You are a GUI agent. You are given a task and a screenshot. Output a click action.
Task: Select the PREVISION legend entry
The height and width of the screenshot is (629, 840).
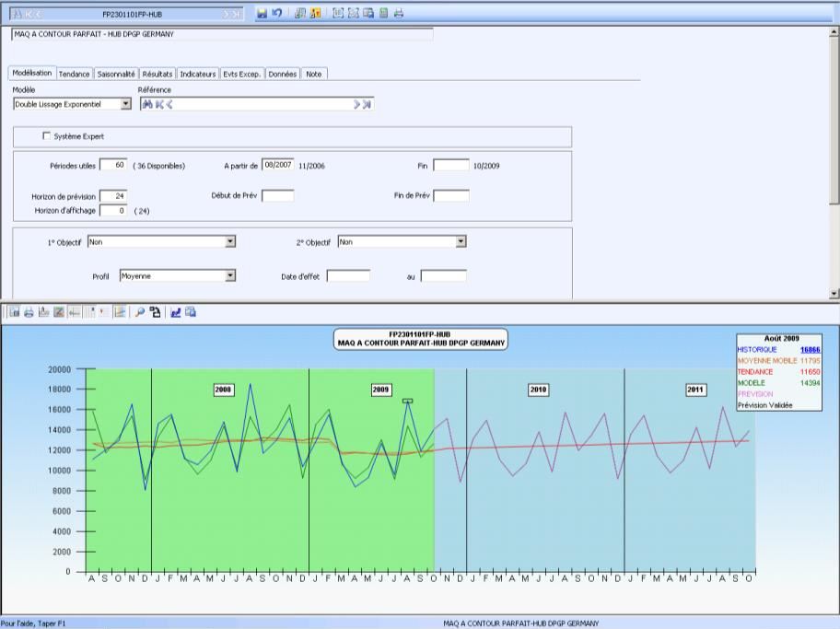756,393
